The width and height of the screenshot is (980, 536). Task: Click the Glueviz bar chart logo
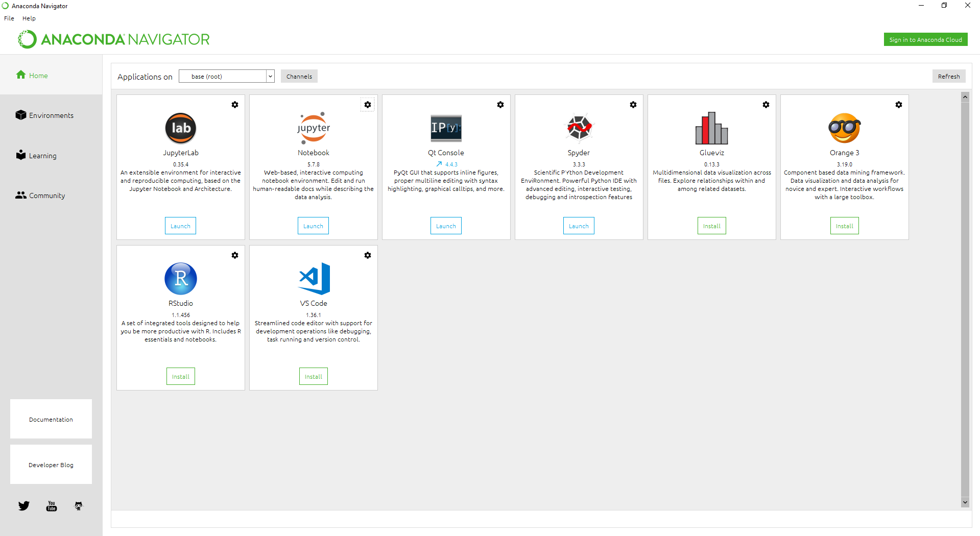pyautogui.click(x=712, y=128)
